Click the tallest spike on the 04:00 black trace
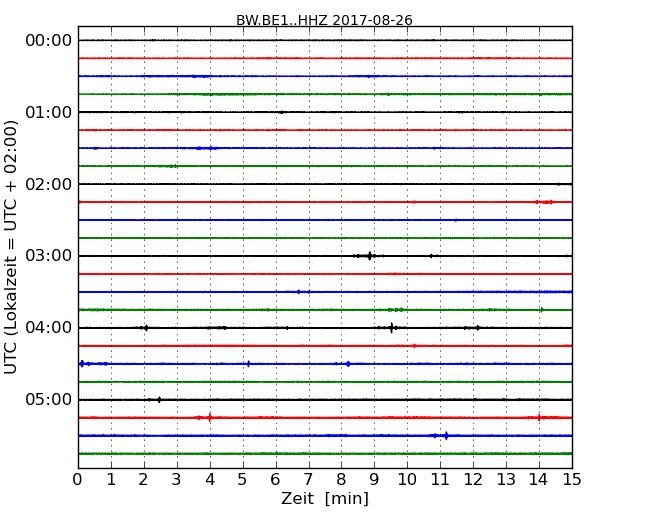Screen dimensions: 650x520 point(391,328)
